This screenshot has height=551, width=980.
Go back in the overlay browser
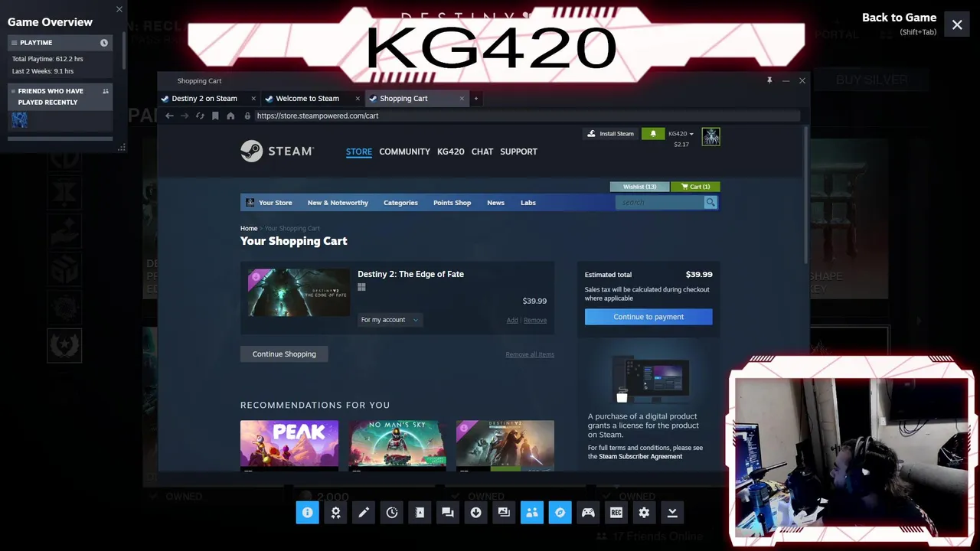pyautogui.click(x=169, y=116)
